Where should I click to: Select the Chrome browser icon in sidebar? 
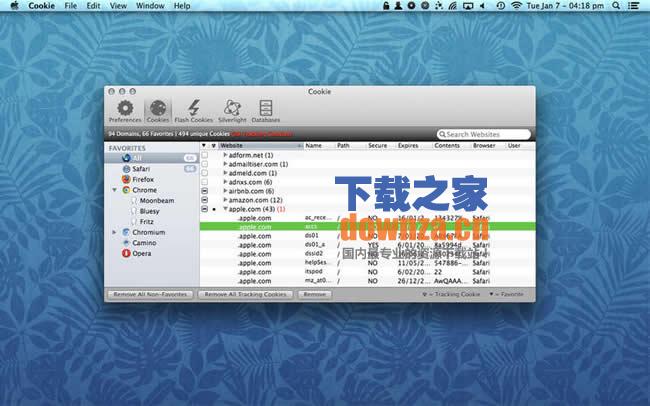(126, 190)
